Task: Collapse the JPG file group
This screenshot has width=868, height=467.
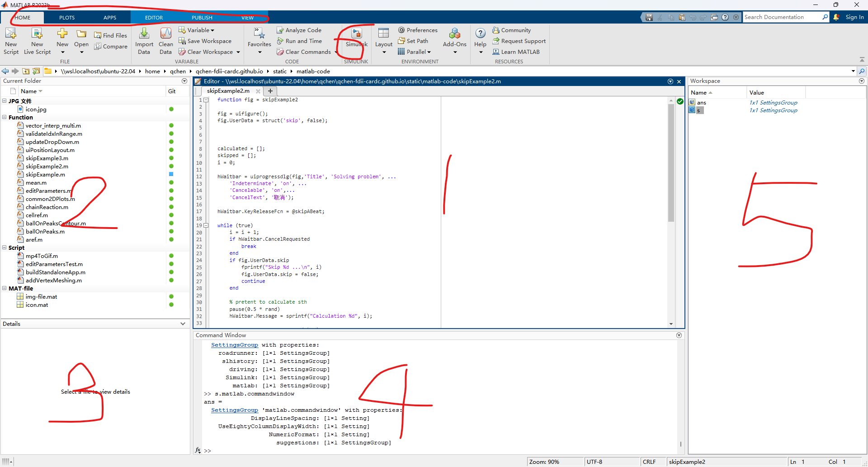Action: [5, 101]
